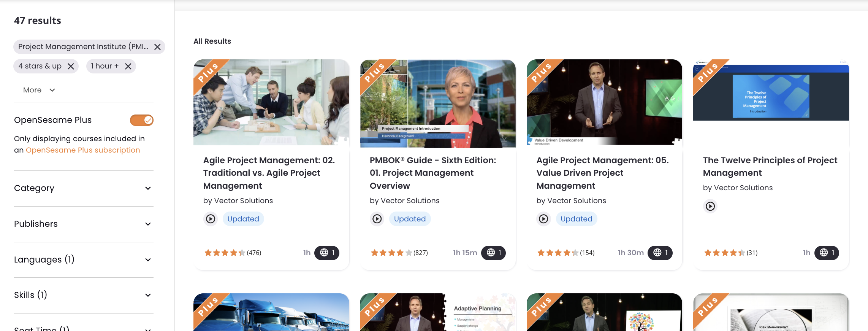Click video icon on Traditional vs. Agile course
868x331 pixels.
pos(211,219)
